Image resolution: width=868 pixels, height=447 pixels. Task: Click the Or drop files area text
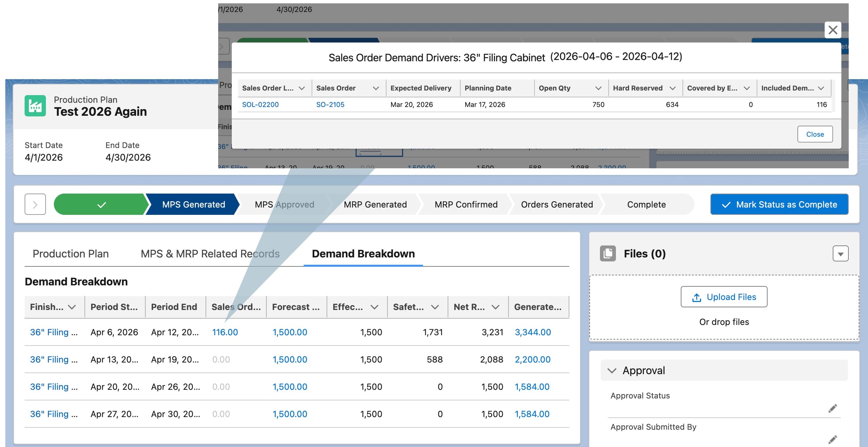[724, 322]
